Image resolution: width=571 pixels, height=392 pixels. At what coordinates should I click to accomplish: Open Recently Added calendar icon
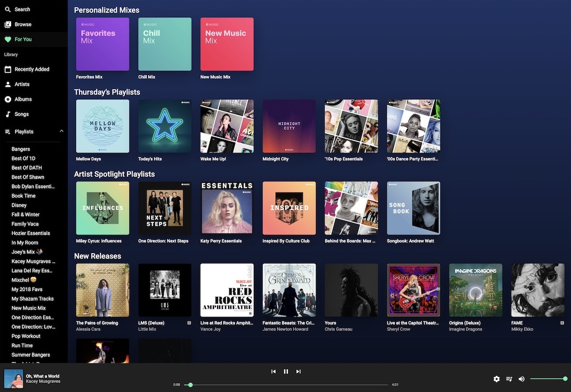(8, 69)
